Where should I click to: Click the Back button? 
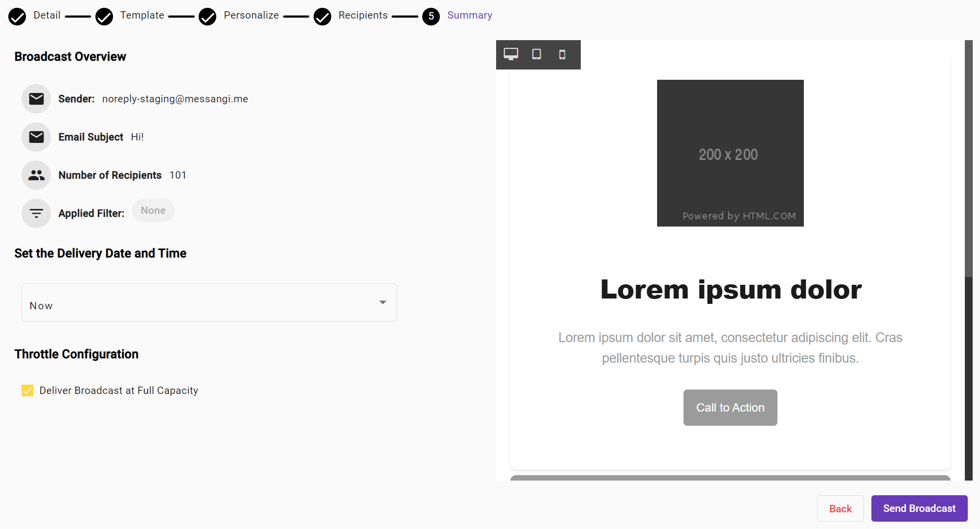point(841,508)
